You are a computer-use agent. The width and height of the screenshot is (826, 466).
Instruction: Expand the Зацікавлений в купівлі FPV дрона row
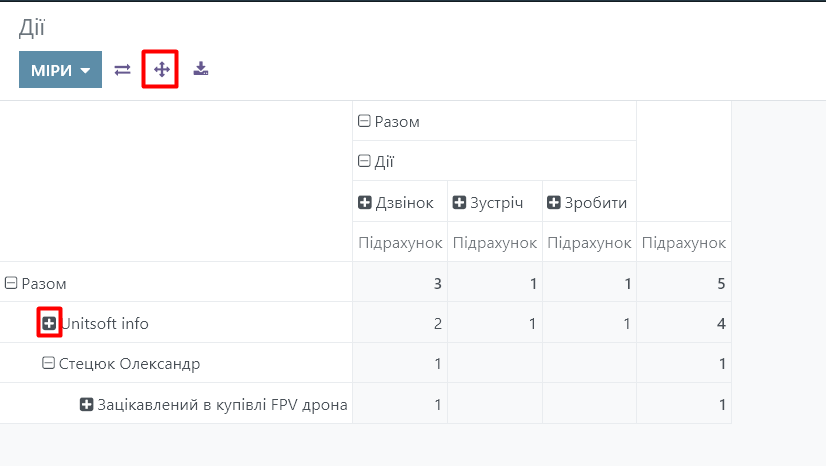[213, 404]
